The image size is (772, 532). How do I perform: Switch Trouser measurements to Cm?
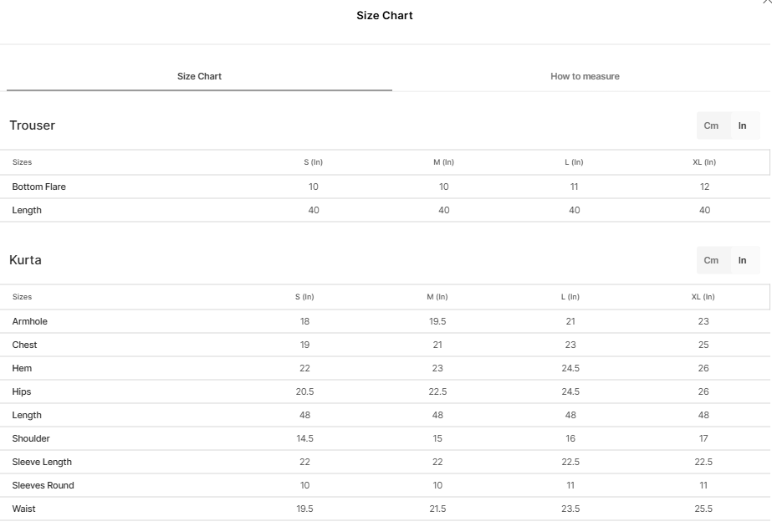(x=711, y=125)
